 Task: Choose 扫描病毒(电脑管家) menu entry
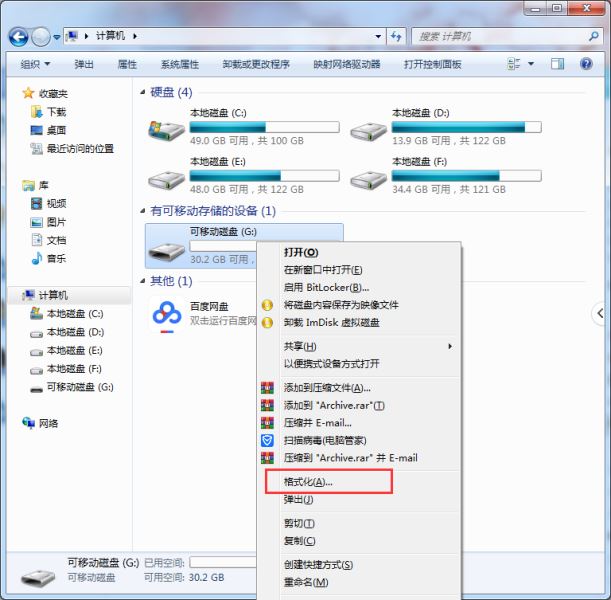tap(359, 440)
